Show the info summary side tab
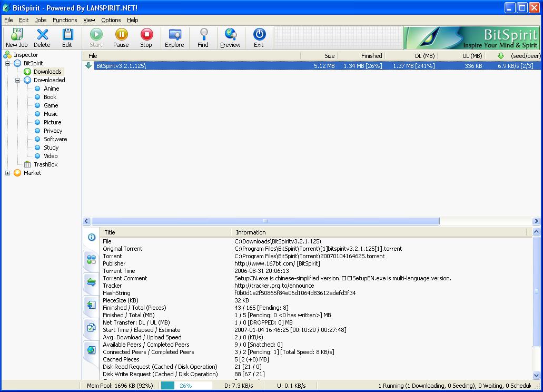The height and width of the screenshot is (392, 543). click(x=92, y=237)
